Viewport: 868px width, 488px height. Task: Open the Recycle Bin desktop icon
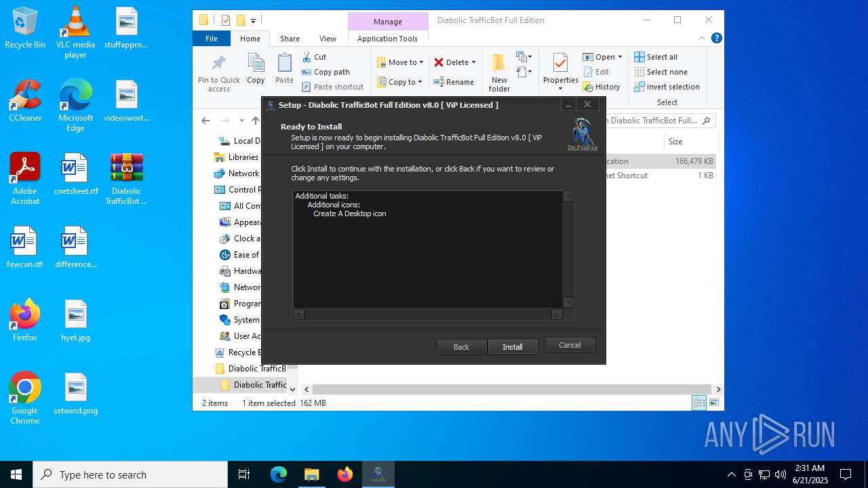tap(25, 28)
